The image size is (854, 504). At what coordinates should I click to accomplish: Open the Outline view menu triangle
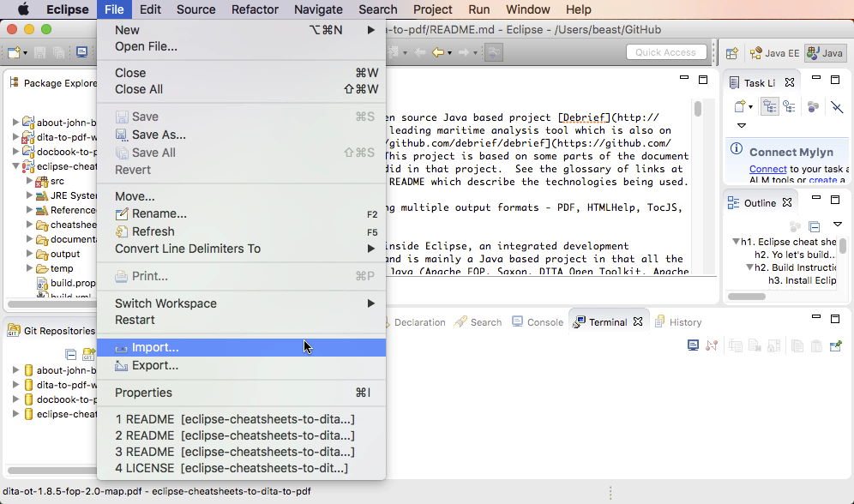[838, 225]
